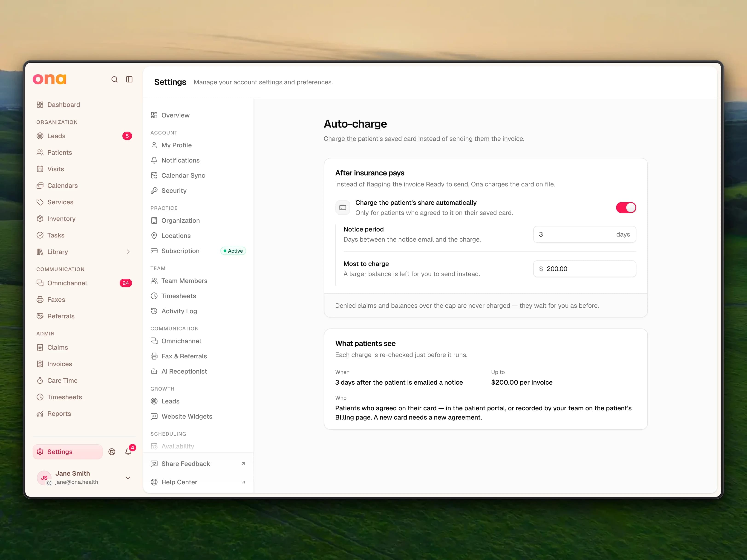Screen dimensions: 747x560
Task: Click the Most to charge amount field
Action: point(585,269)
